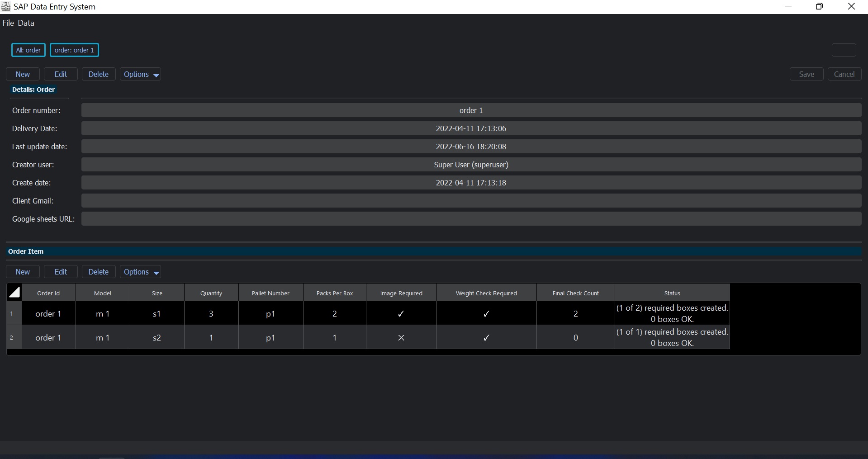868x459 pixels.
Task: Click the Delivery Date field
Action: pyautogui.click(x=471, y=128)
